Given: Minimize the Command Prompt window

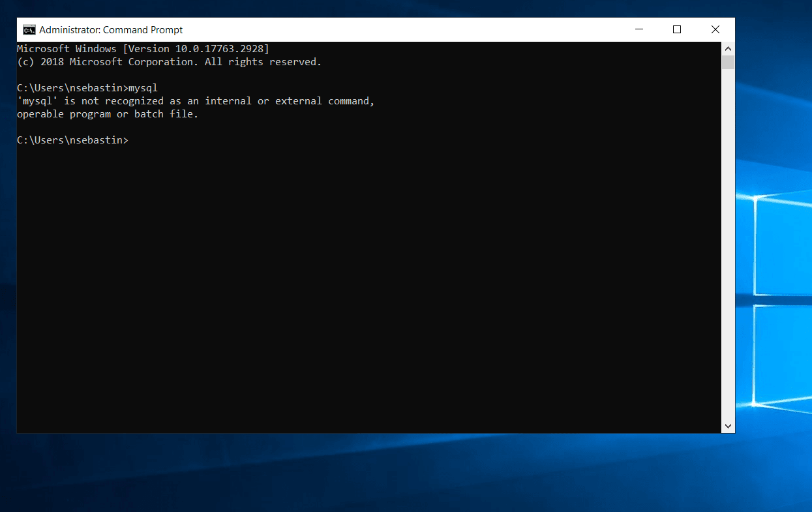Looking at the screenshot, I should [639, 29].
